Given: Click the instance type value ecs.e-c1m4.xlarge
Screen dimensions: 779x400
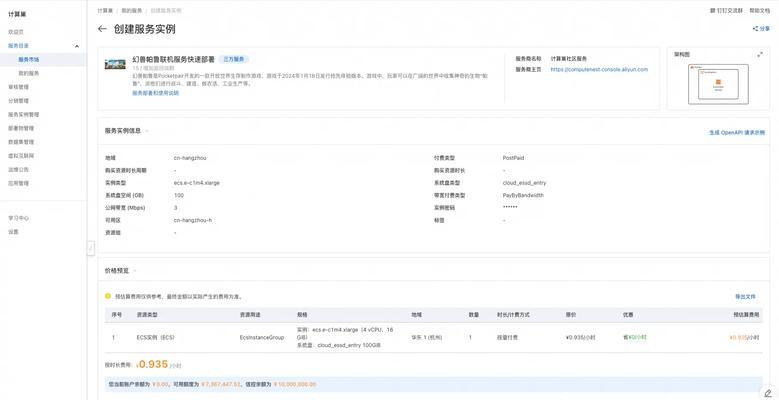Looking at the screenshot, I should click(x=197, y=183).
